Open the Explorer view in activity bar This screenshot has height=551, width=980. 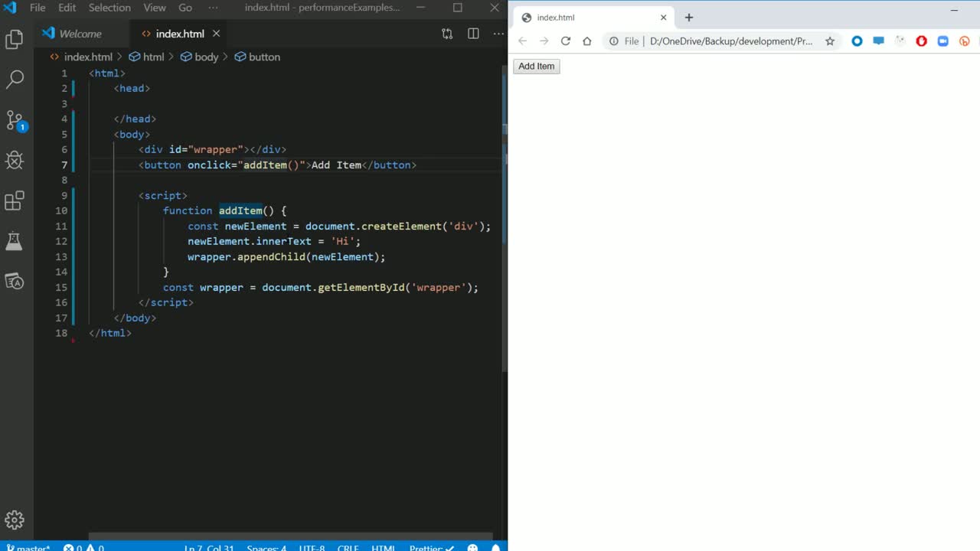coord(15,39)
